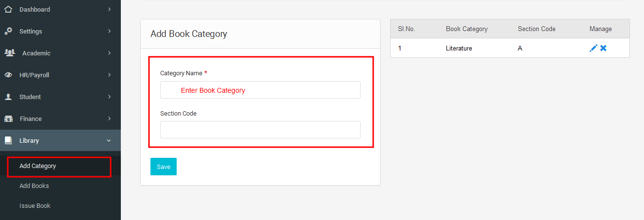Expand the Finance menu chevron
This screenshot has height=220, width=644.
[109, 118]
